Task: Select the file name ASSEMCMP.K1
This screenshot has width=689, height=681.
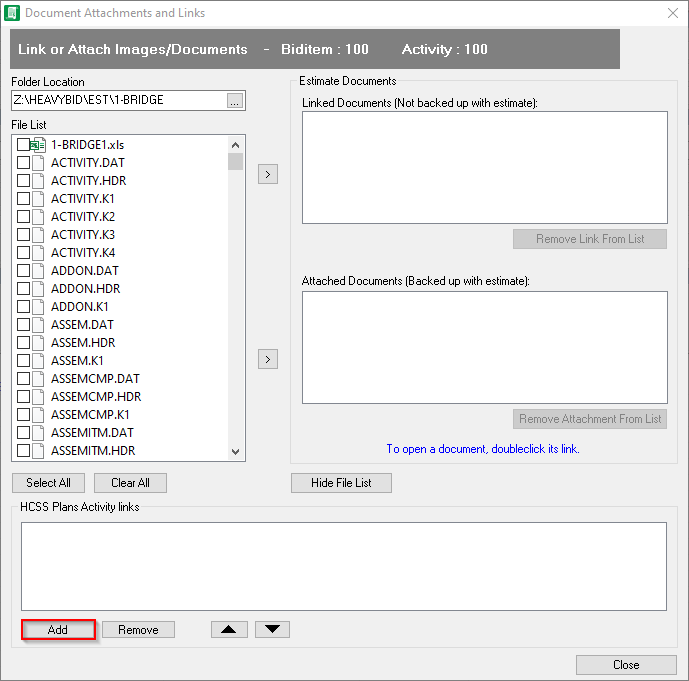Action: (90, 415)
